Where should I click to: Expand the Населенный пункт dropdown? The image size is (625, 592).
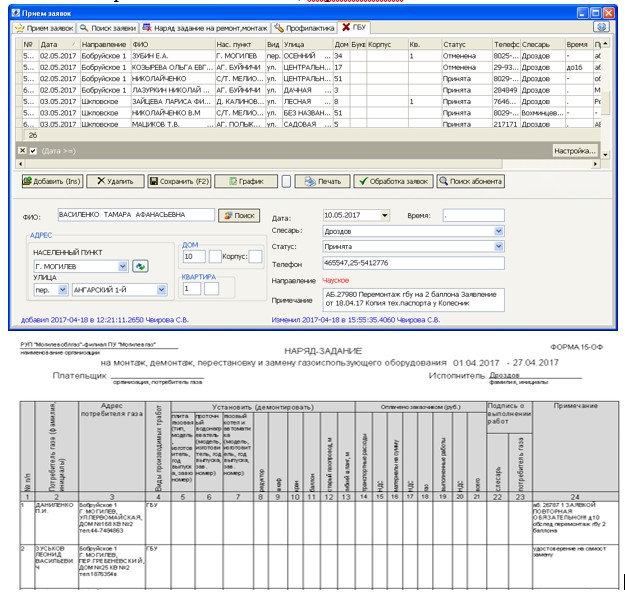pos(123,266)
